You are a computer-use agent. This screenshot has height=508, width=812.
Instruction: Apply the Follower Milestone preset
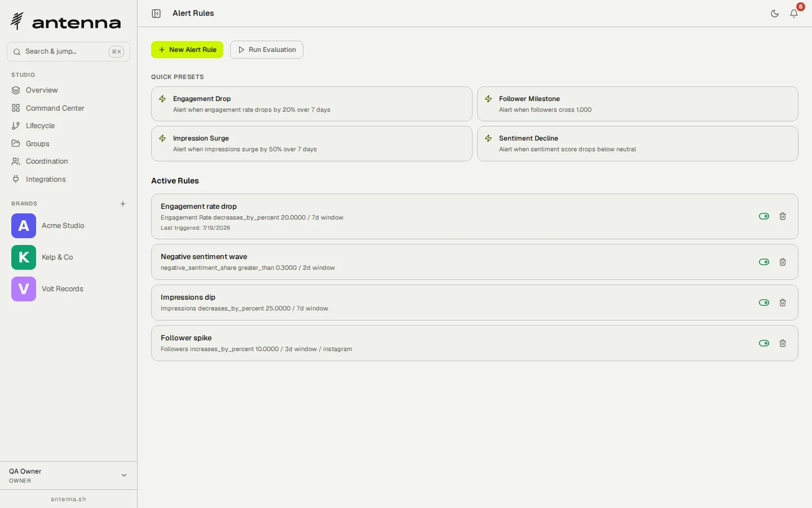(x=637, y=104)
